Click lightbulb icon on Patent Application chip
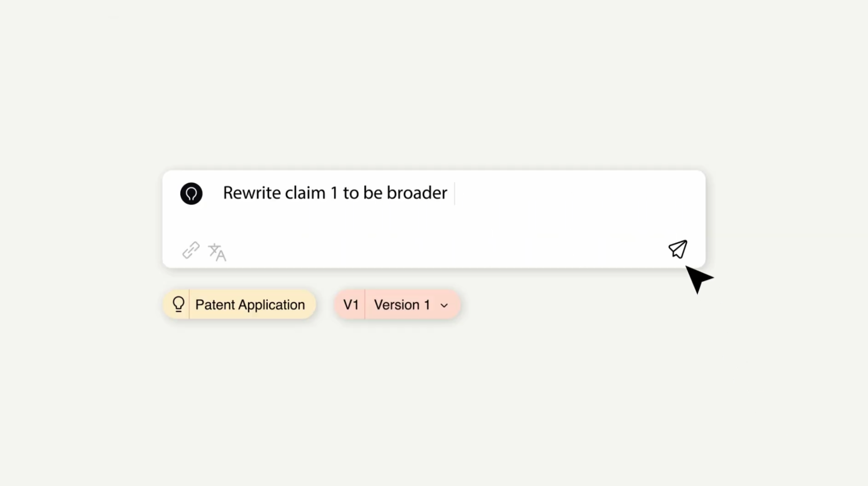 tap(178, 304)
